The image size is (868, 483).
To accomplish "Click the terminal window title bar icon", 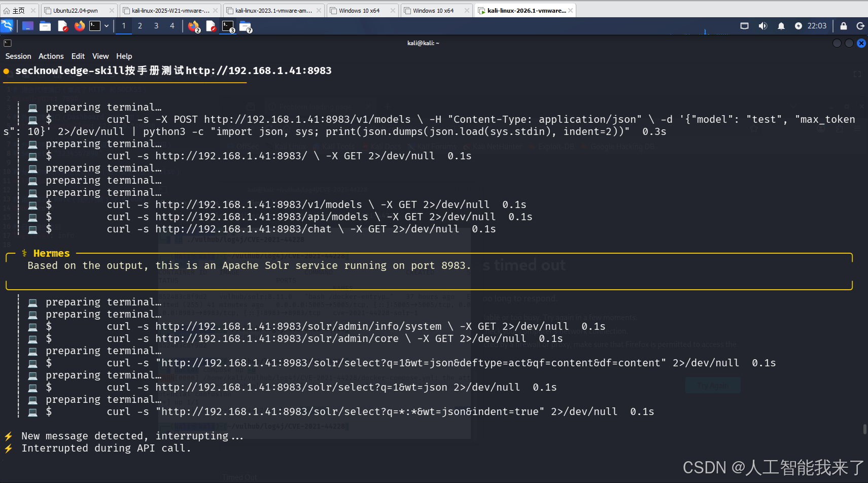I will [8, 43].
